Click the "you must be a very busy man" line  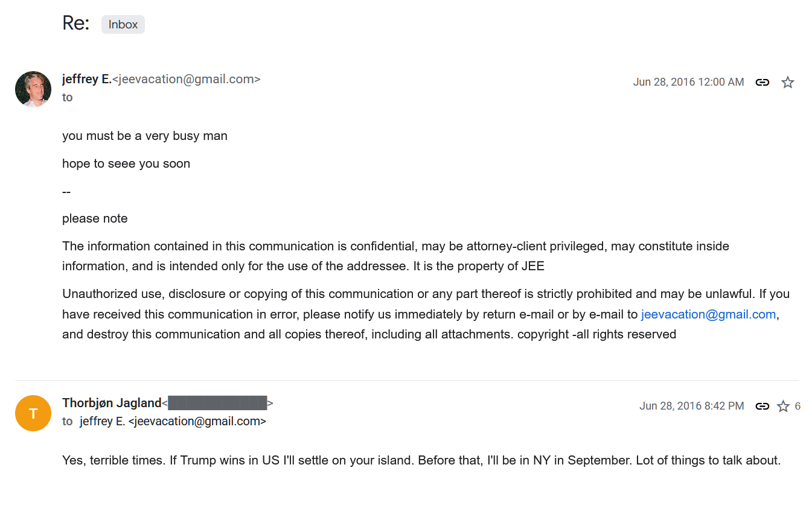[145, 136]
